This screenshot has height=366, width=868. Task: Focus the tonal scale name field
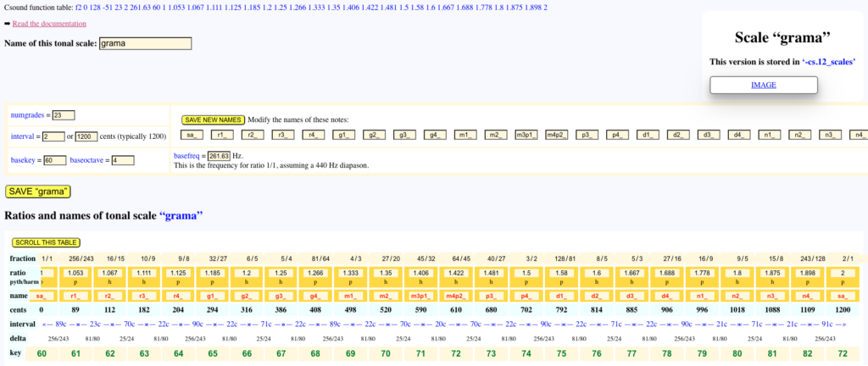point(145,43)
